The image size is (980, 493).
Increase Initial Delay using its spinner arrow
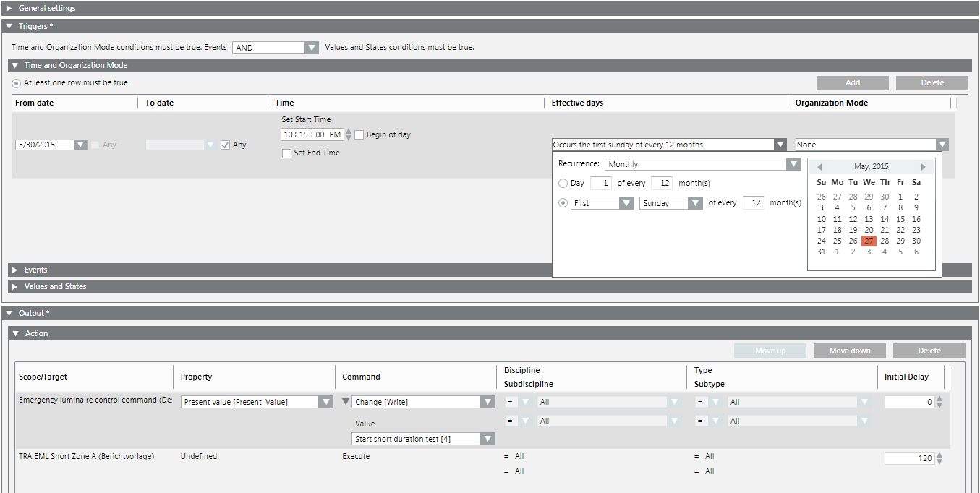pos(939,397)
